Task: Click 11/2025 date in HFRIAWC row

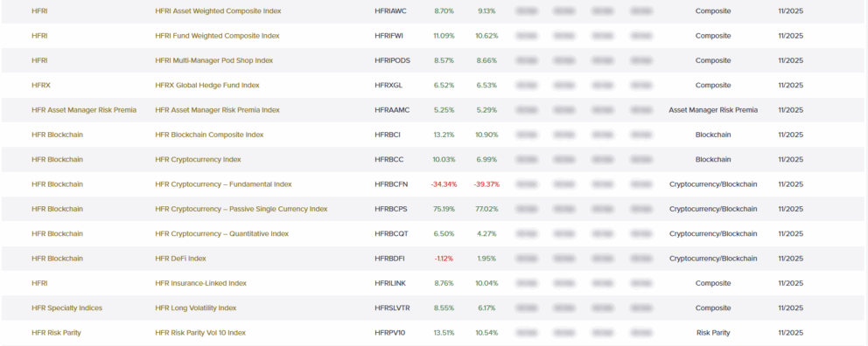Action: point(790,11)
